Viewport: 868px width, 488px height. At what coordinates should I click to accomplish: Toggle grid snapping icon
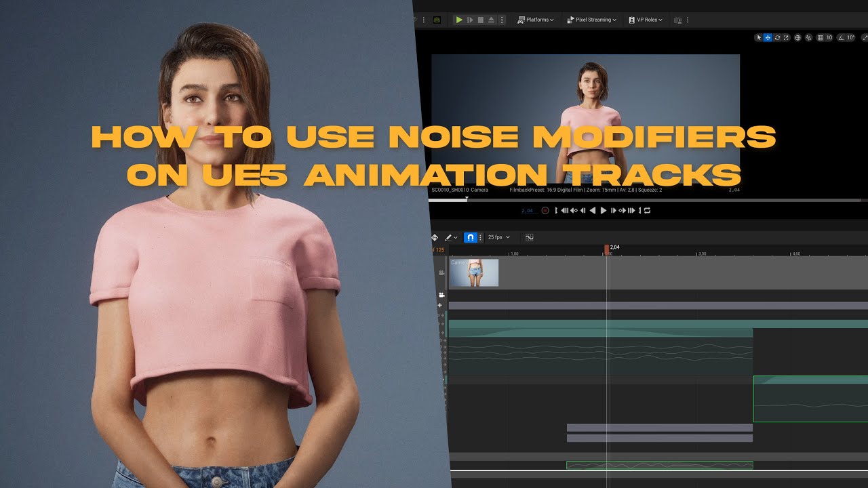click(821, 37)
